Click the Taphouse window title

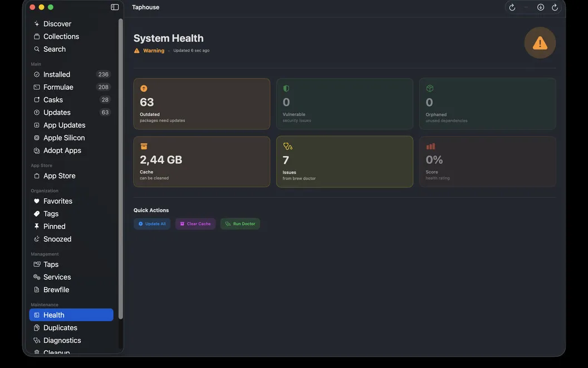pos(145,7)
